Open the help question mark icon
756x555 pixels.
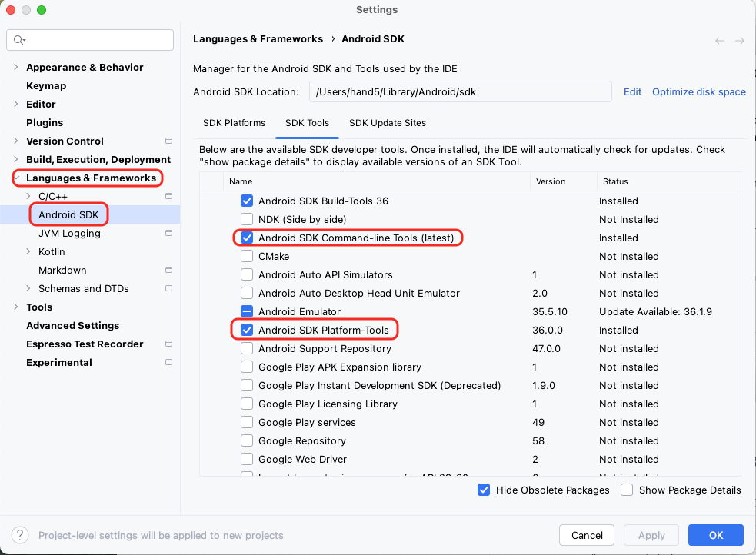(x=20, y=535)
